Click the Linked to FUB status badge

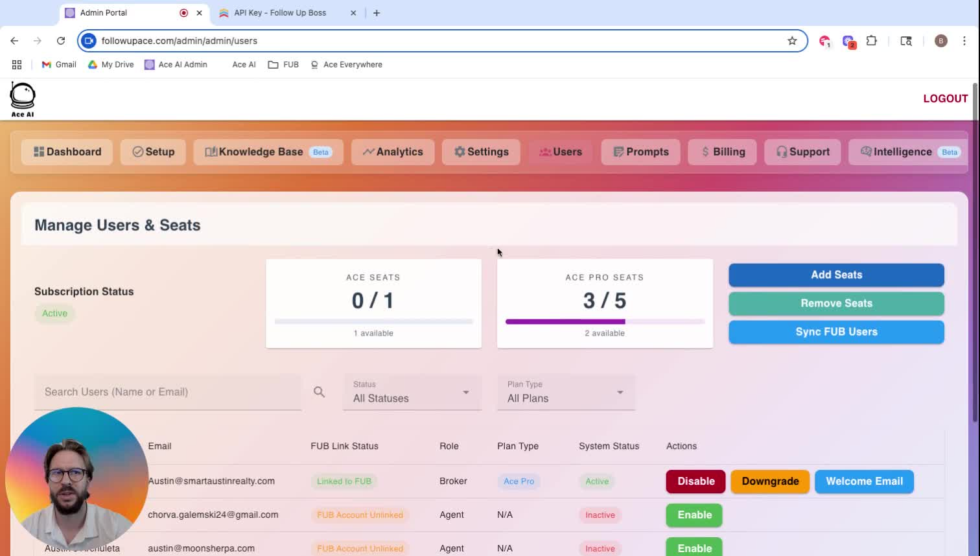click(x=344, y=481)
